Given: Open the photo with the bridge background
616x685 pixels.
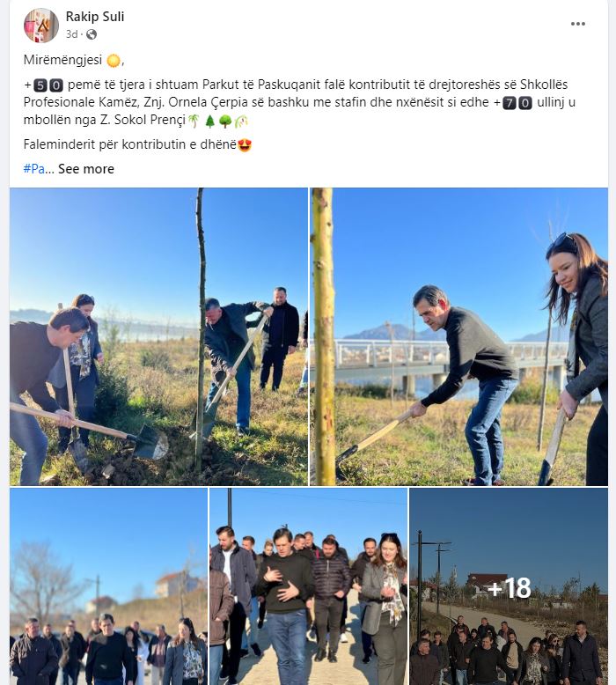Looking at the screenshot, I should tap(458, 337).
